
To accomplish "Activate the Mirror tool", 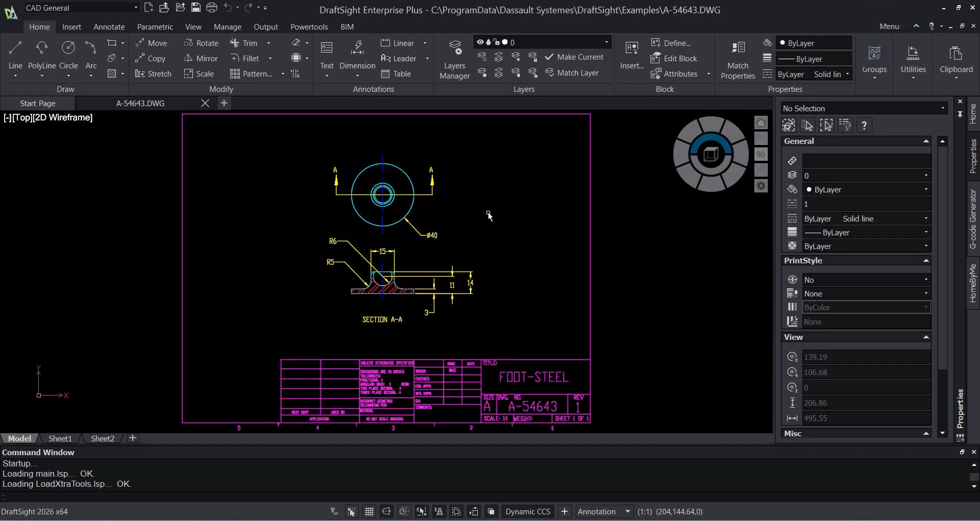I will pos(201,59).
